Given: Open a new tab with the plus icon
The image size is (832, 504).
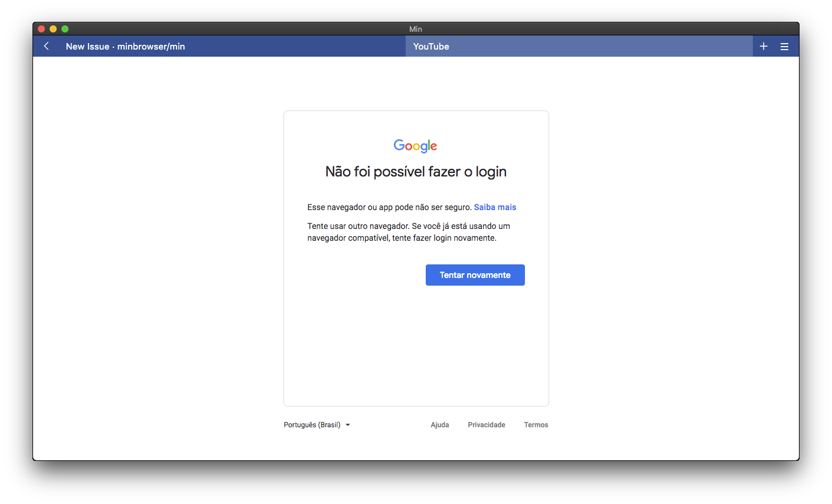Looking at the screenshot, I should pos(763,46).
